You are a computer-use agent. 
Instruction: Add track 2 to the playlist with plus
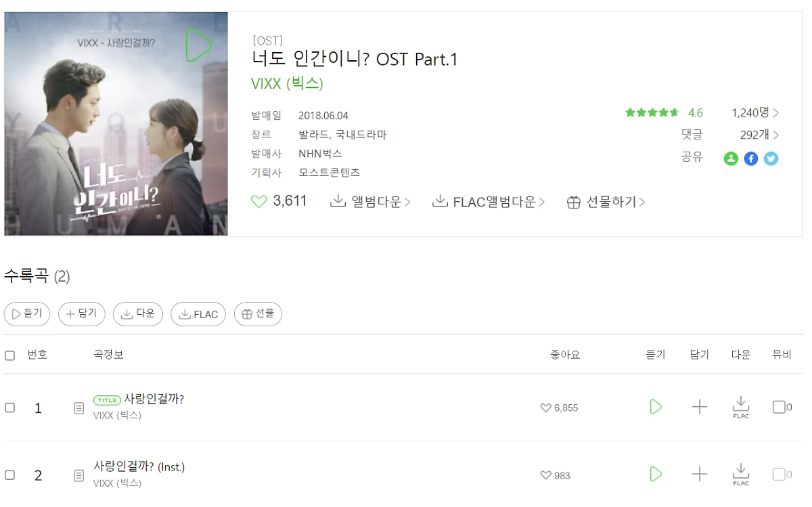click(700, 475)
